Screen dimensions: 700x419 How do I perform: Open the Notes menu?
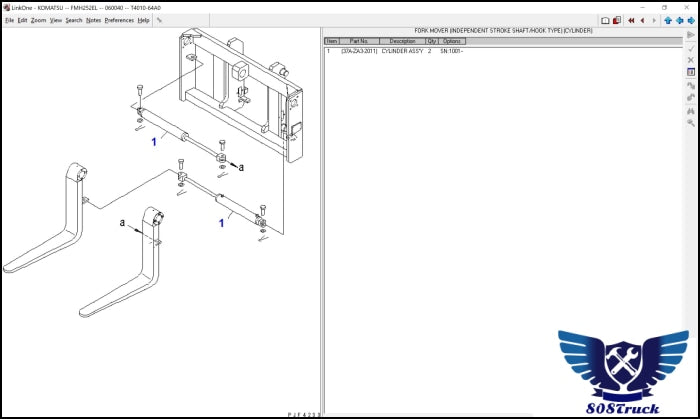tap(93, 20)
